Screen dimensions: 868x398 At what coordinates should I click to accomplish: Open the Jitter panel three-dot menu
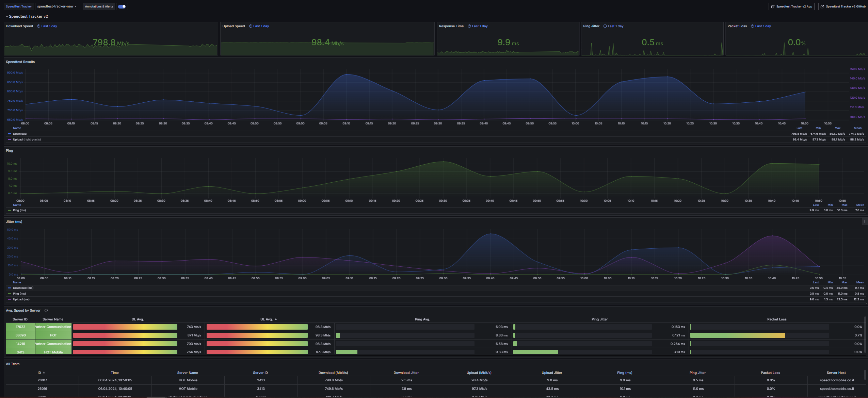(864, 222)
